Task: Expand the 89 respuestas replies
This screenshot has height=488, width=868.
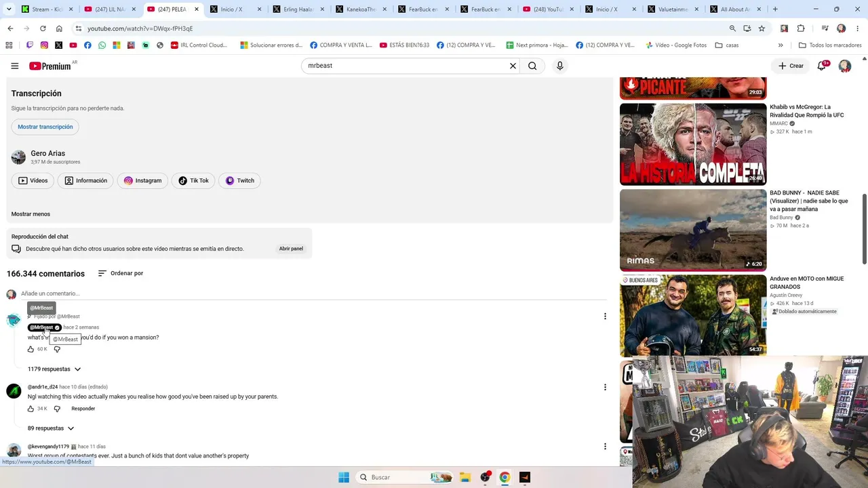Action: click(51, 428)
